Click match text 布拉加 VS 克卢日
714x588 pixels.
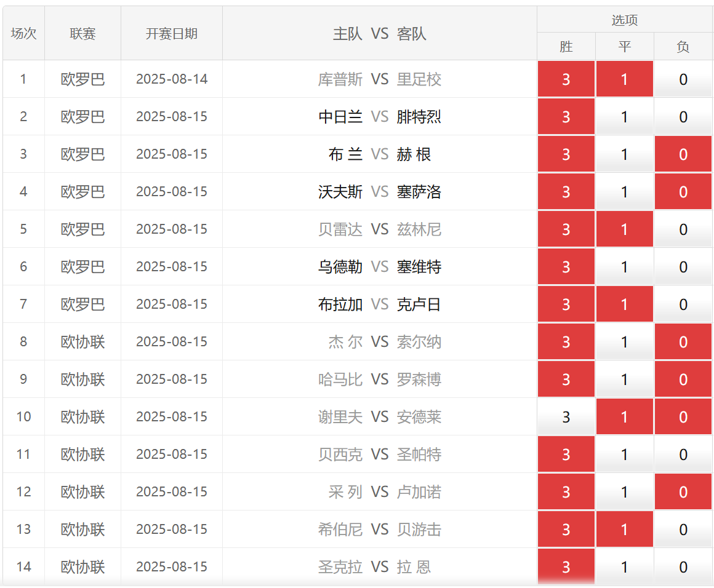[x=380, y=304]
